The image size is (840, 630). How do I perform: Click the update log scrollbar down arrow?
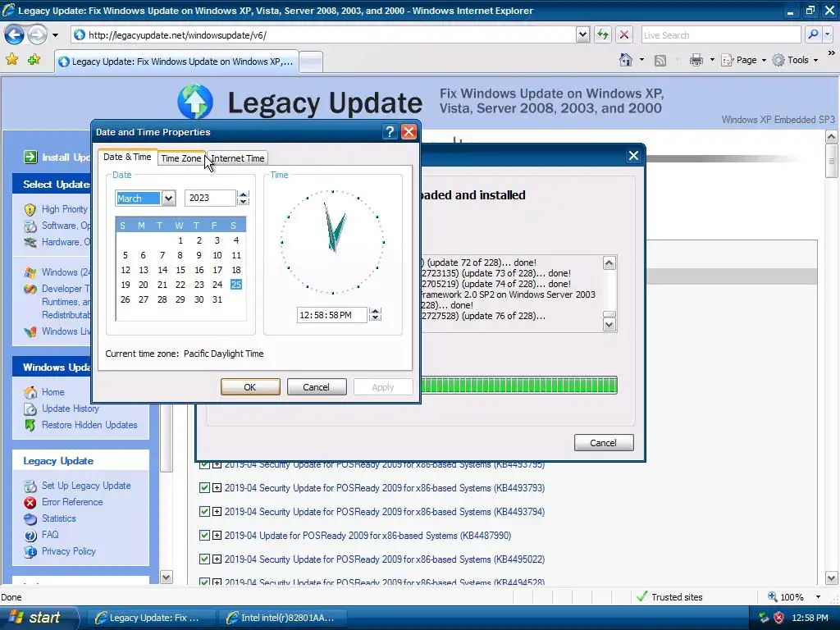coord(609,325)
